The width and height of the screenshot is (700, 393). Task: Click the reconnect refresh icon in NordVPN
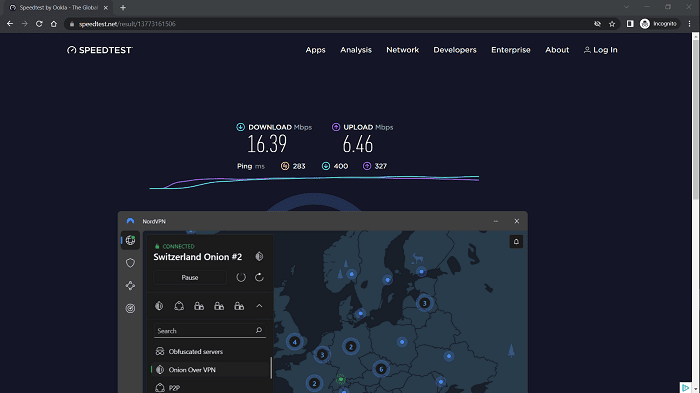pyautogui.click(x=259, y=277)
